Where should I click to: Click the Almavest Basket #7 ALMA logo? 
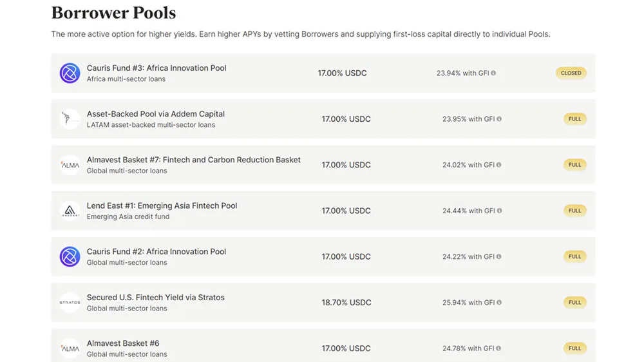tap(70, 165)
